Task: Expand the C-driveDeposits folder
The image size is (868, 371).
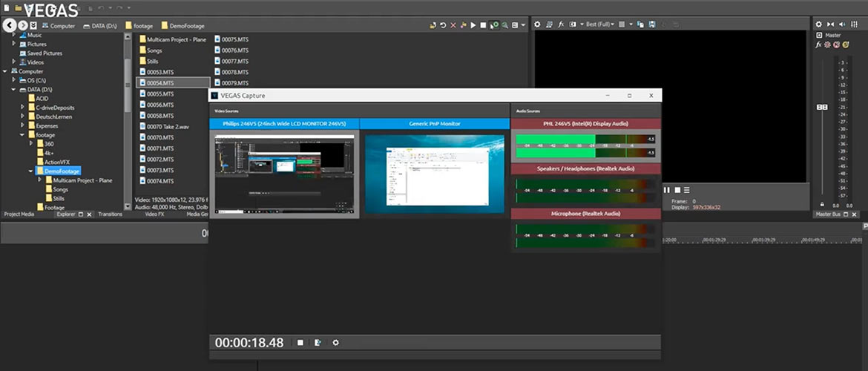Action: point(23,108)
